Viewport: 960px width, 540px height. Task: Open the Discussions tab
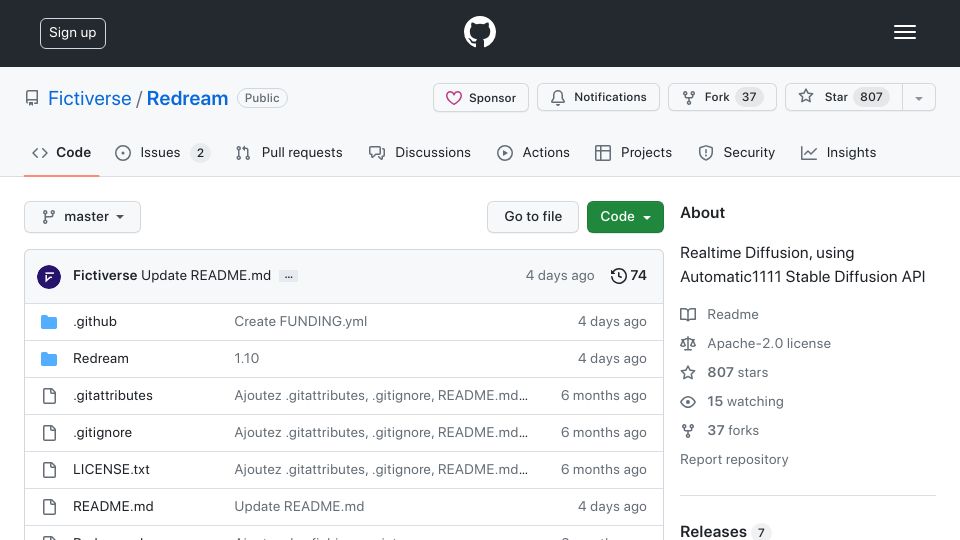(x=420, y=152)
